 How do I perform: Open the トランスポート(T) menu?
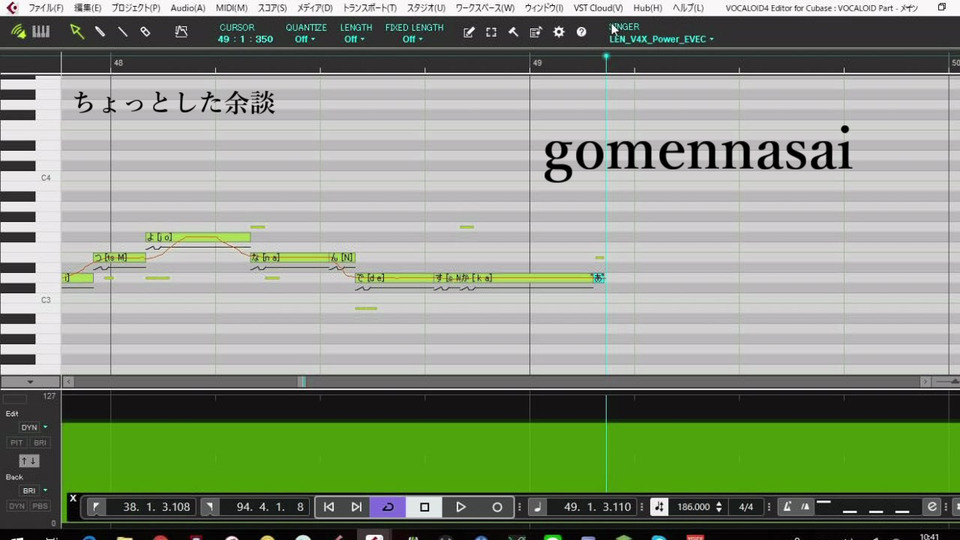point(369,8)
